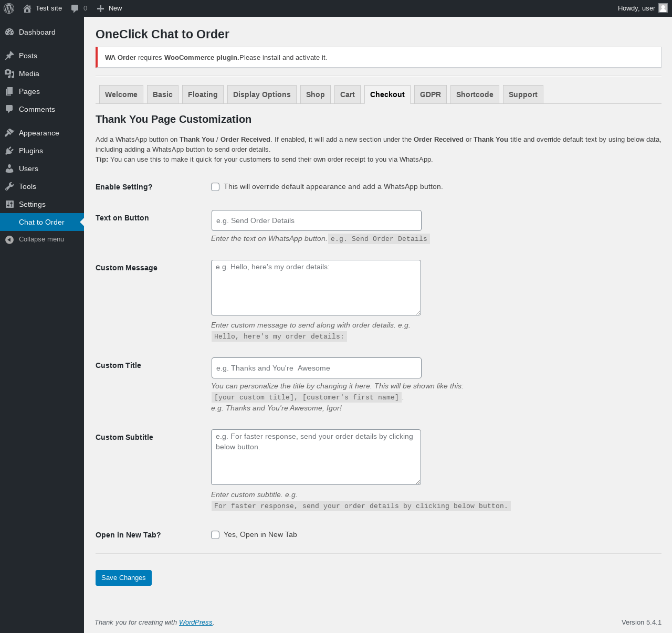Click the plus New icon in admin bar
The height and width of the screenshot is (633, 672).
coord(101,8)
